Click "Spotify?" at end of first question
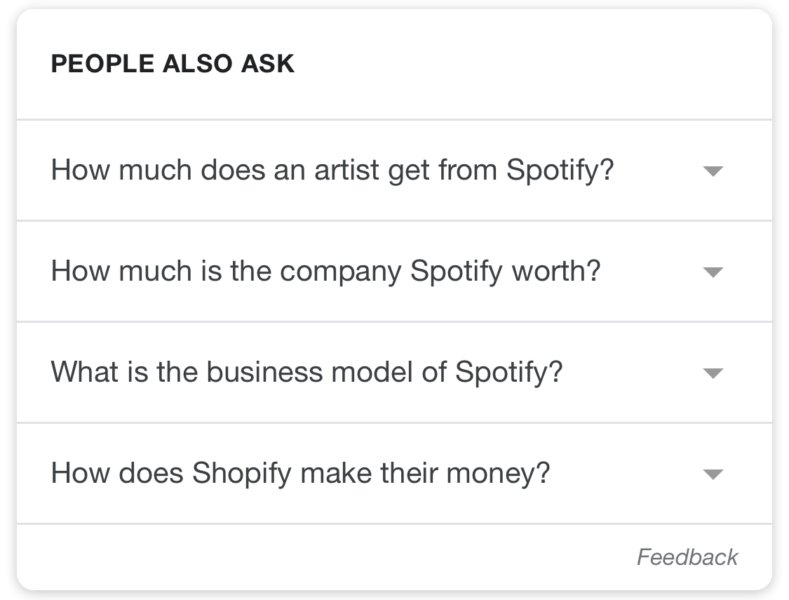 pyautogui.click(x=559, y=170)
